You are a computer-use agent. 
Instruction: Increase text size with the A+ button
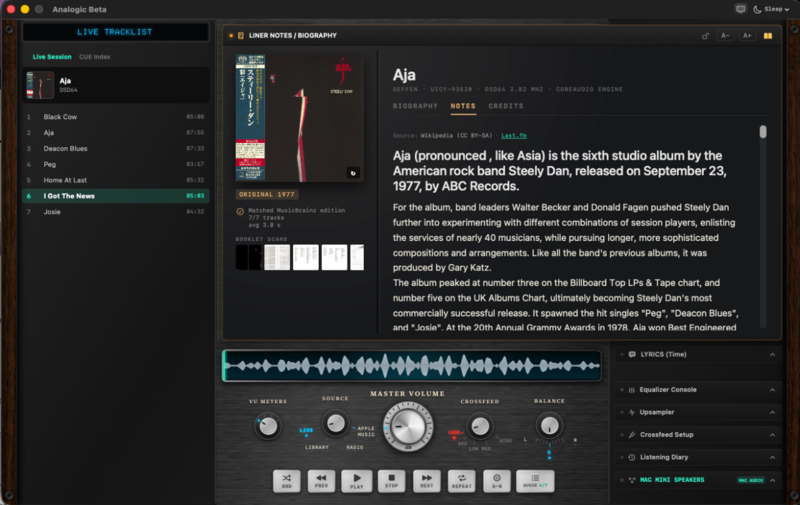click(x=747, y=36)
